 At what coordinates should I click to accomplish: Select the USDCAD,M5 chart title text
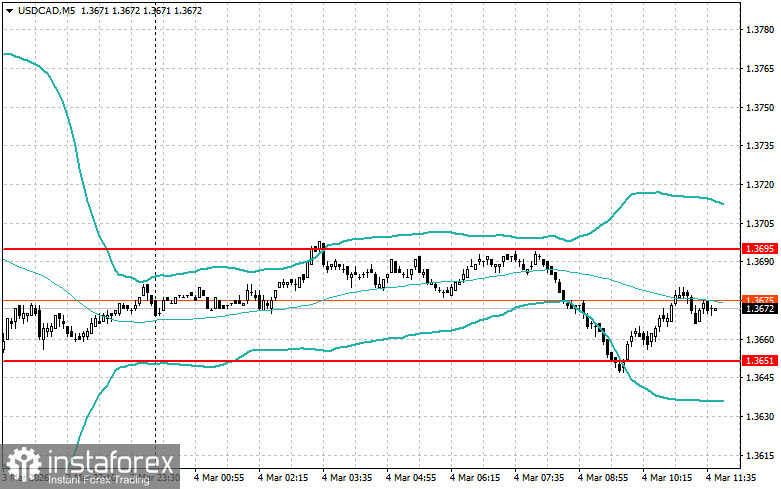click(46, 10)
